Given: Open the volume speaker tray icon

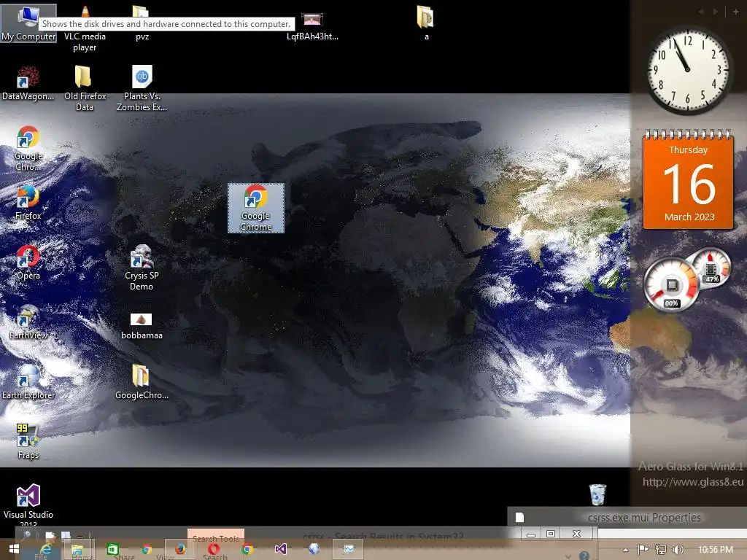Looking at the screenshot, I should pyautogui.click(x=678, y=550).
